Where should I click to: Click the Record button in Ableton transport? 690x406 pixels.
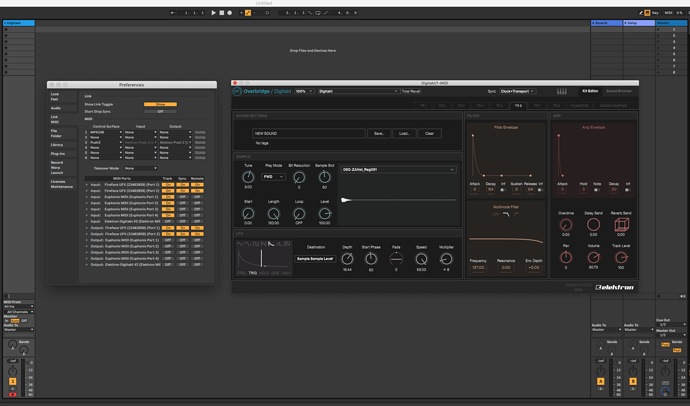tap(230, 13)
